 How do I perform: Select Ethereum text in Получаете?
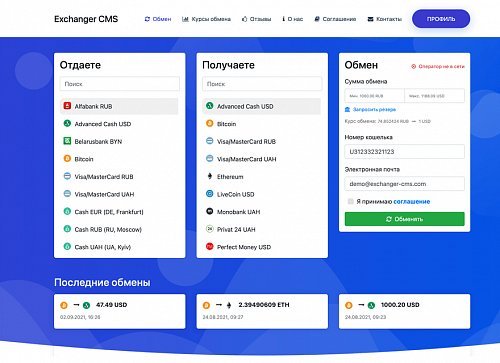[x=230, y=177]
